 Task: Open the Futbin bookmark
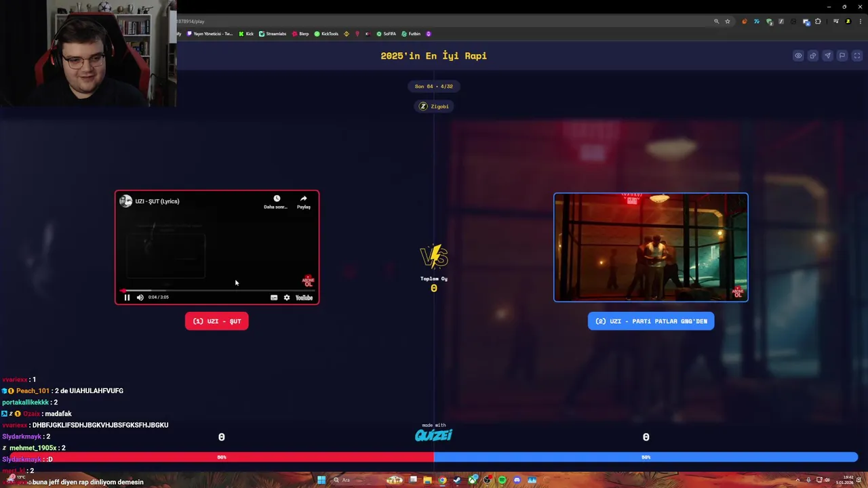click(411, 34)
